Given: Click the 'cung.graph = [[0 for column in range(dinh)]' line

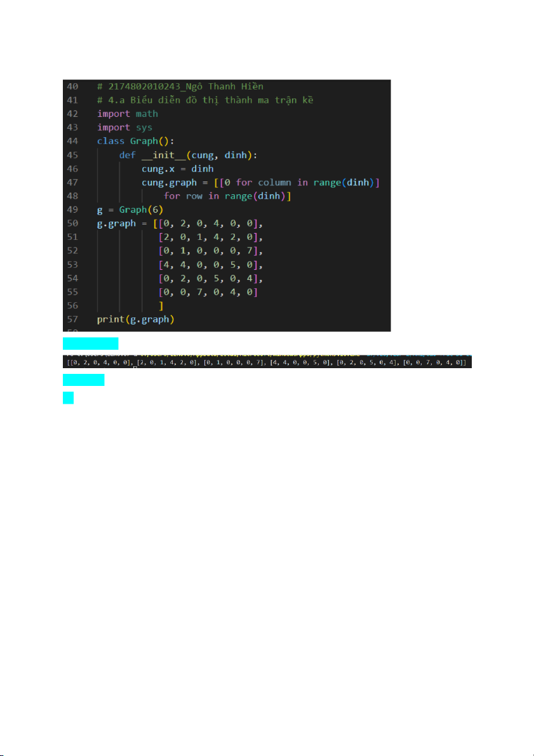Looking at the screenshot, I should [260, 183].
